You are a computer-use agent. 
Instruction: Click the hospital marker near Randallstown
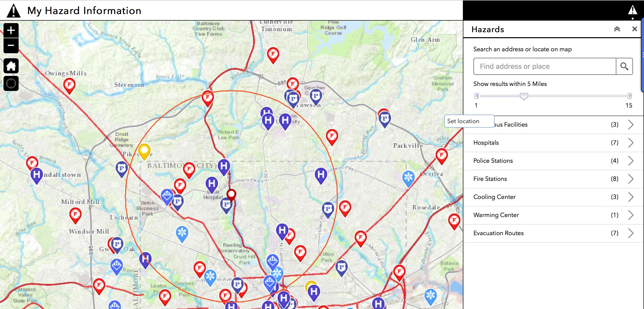tap(36, 174)
